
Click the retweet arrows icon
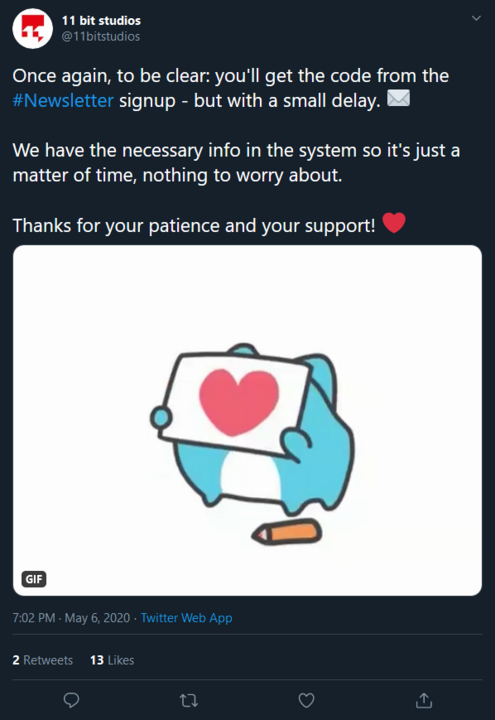(189, 700)
